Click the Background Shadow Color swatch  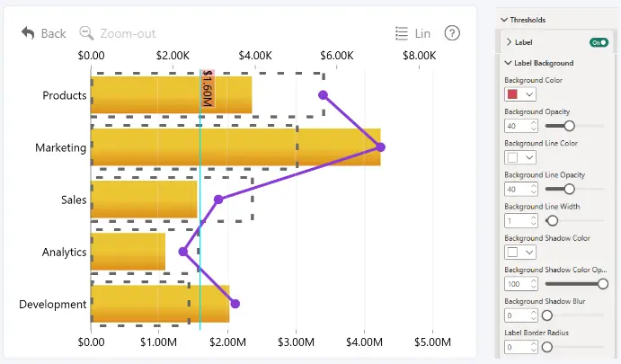[x=512, y=253]
